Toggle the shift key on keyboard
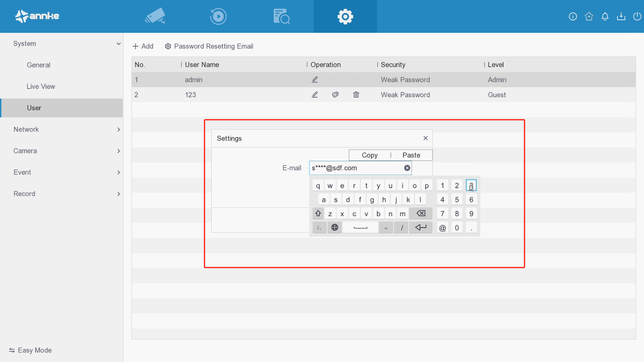 318,214
